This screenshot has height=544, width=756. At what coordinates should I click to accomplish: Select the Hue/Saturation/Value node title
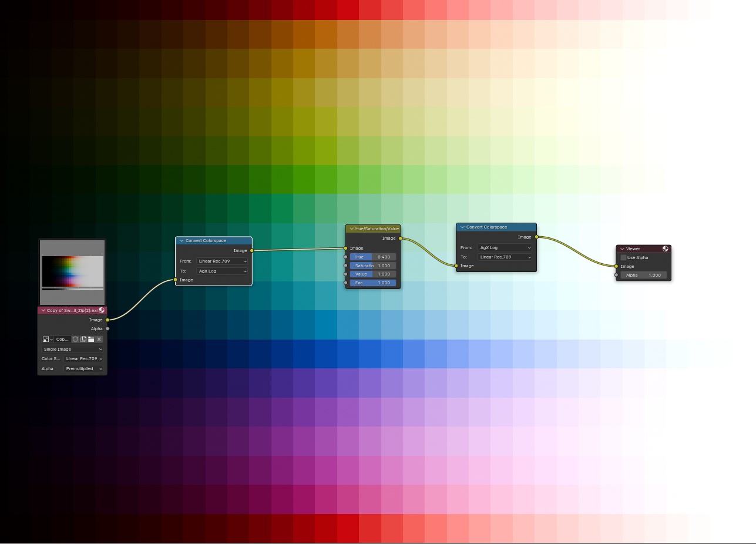click(377, 229)
